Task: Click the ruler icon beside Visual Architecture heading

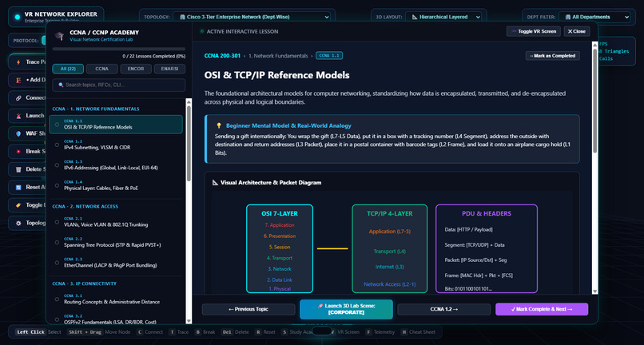Action: (215, 182)
